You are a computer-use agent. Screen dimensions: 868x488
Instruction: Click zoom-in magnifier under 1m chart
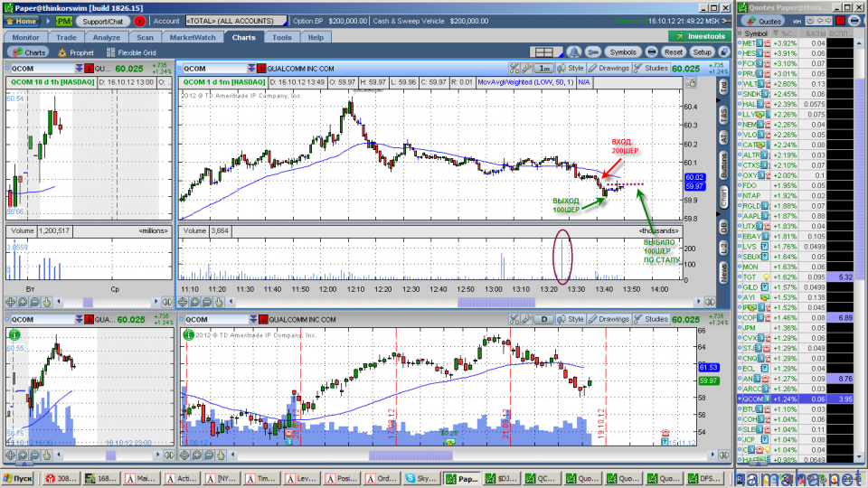click(x=195, y=302)
